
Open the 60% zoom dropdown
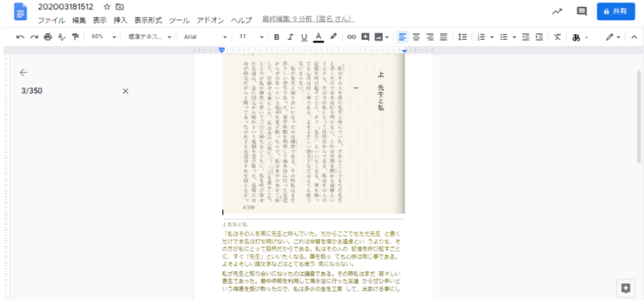[x=103, y=37]
